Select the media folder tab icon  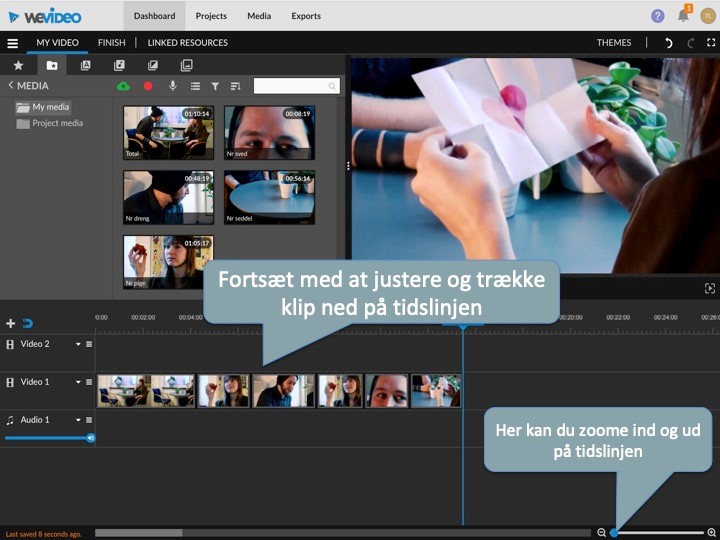pos(52,65)
